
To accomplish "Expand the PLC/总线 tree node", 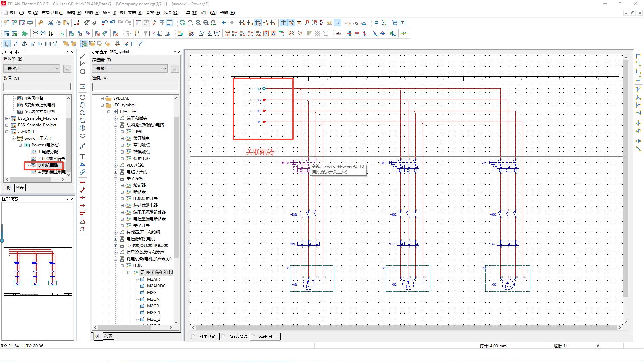I will (116, 165).
